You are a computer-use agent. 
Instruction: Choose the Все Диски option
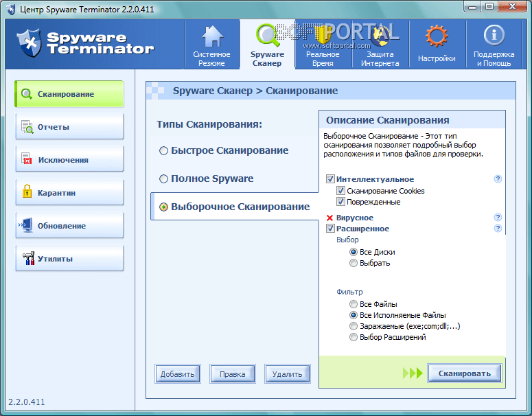[354, 252]
